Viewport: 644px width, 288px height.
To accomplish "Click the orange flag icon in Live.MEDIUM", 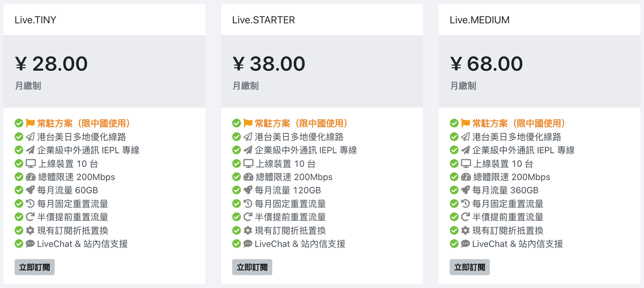I will point(465,123).
